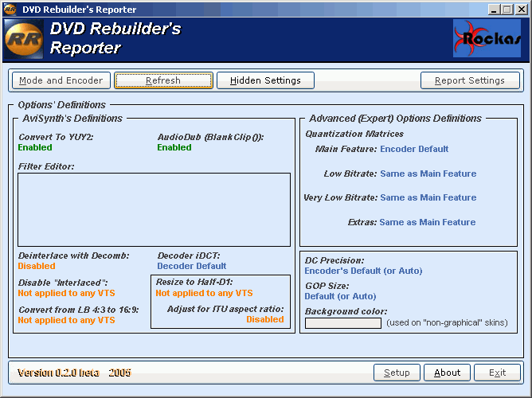Open the About dialog
The image size is (532, 398).
pos(447,373)
